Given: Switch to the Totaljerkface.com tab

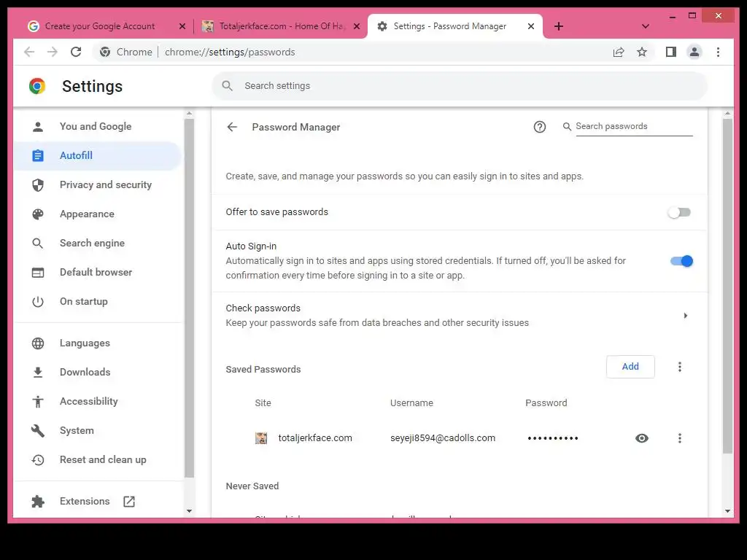Looking at the screenshot, I should click(280, 26).
